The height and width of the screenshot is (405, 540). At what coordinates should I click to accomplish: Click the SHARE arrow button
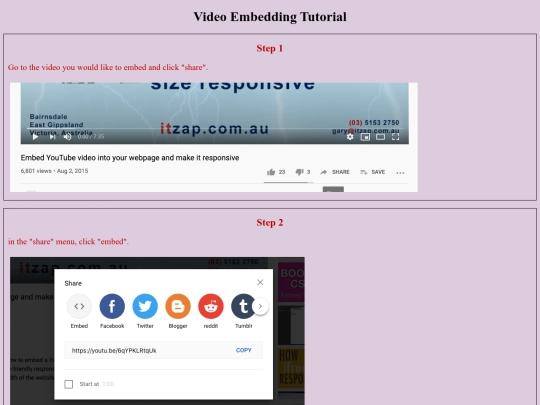point(335,172)
